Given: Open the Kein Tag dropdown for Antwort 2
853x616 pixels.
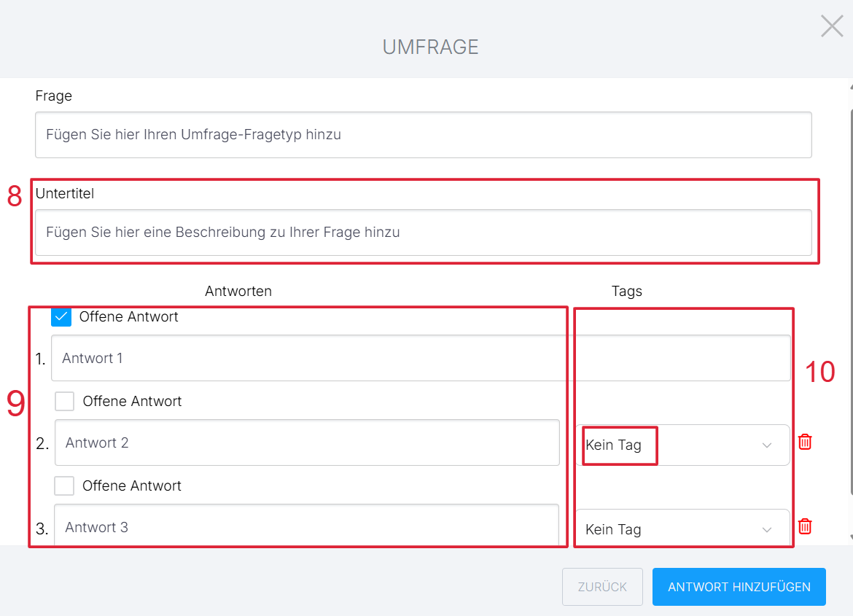Looking at the screenshot, I should tap(682, 445).
